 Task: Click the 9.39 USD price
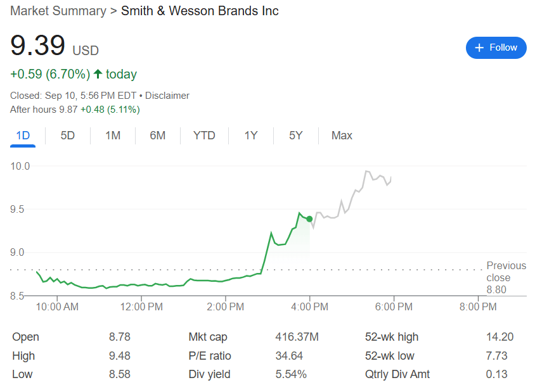(38, 46)
